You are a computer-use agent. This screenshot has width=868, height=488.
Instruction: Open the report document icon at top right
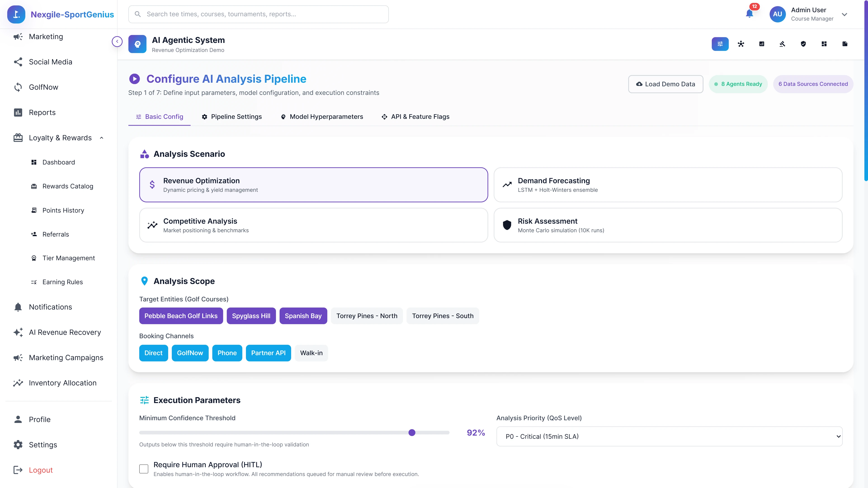coord(845,44)
